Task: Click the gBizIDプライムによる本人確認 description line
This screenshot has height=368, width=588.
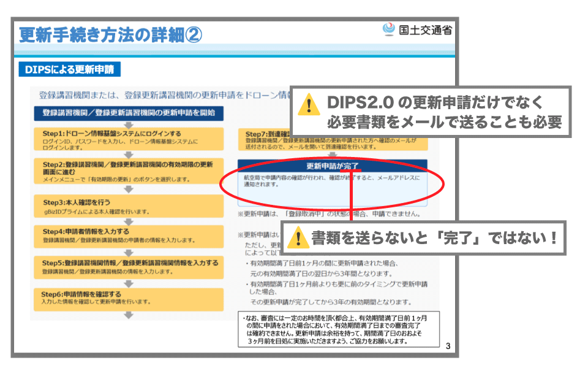Action: coord(97,212)
